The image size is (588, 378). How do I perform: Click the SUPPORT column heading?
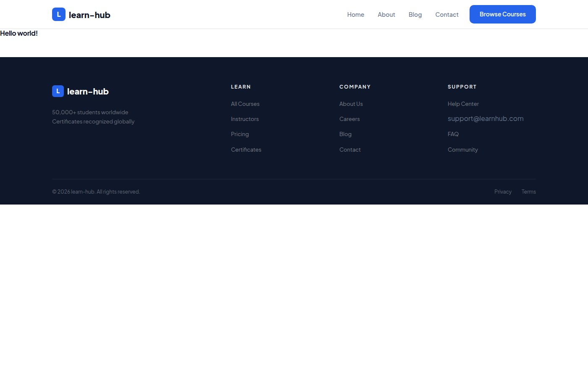[x=462, y=87]
